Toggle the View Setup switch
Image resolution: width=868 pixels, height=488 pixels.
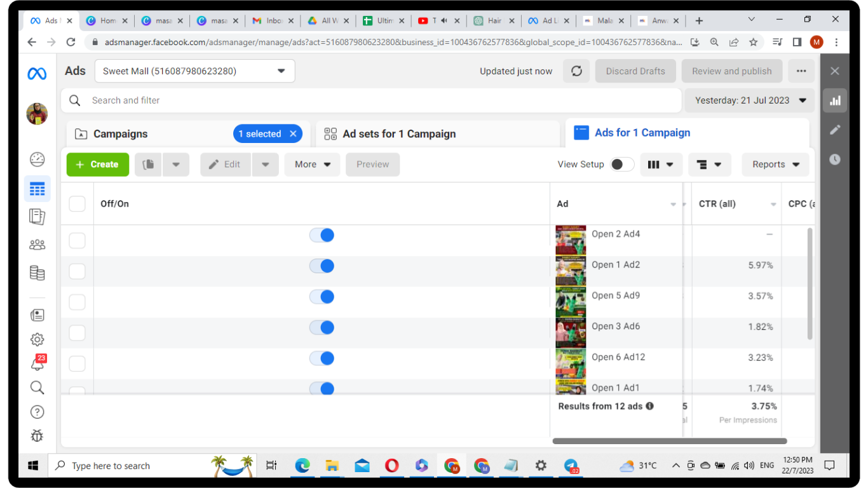pos(622,165)
